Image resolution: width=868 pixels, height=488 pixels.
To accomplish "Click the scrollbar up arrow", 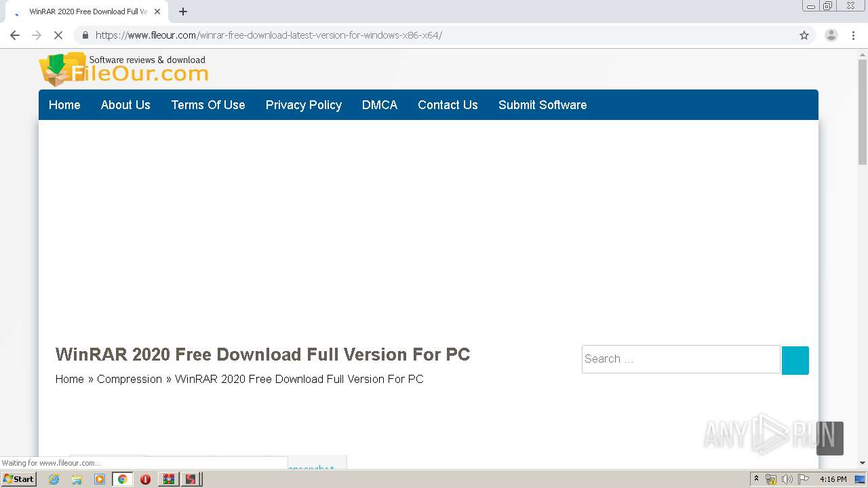I will [x=863, y=55].
